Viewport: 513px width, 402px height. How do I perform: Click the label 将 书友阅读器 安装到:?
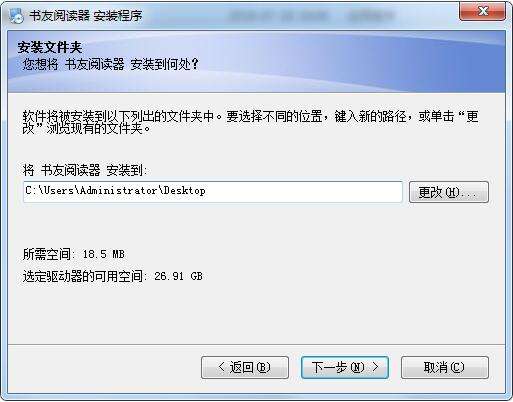[85, 170]
